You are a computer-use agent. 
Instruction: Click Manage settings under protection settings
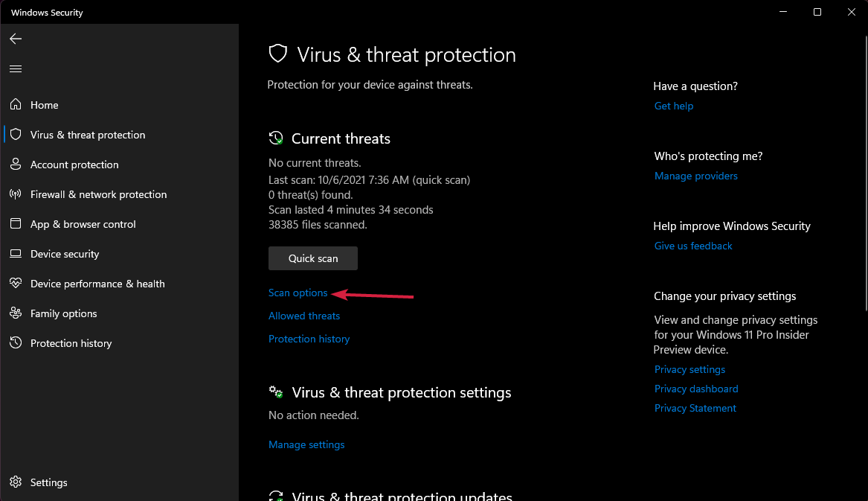point(306,444)
